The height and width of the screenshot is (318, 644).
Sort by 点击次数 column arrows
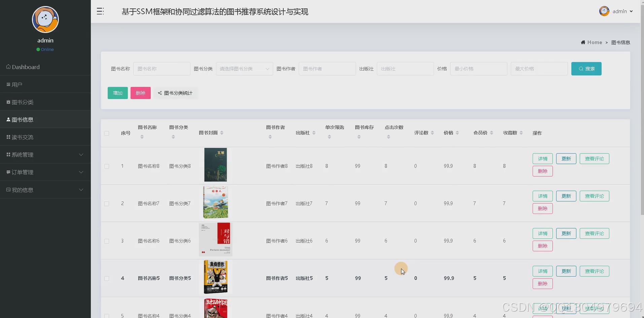point(389,137)
